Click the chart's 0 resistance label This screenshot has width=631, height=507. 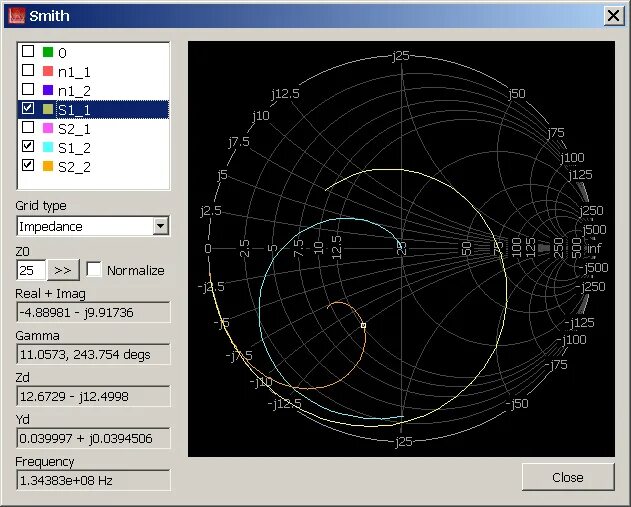point(208,249)
